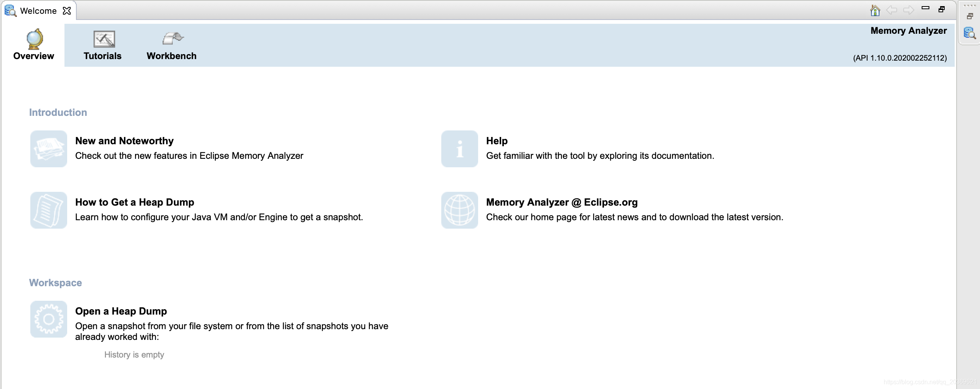
Task: Navigate back with left arrow icon
Action: (891, 10)
